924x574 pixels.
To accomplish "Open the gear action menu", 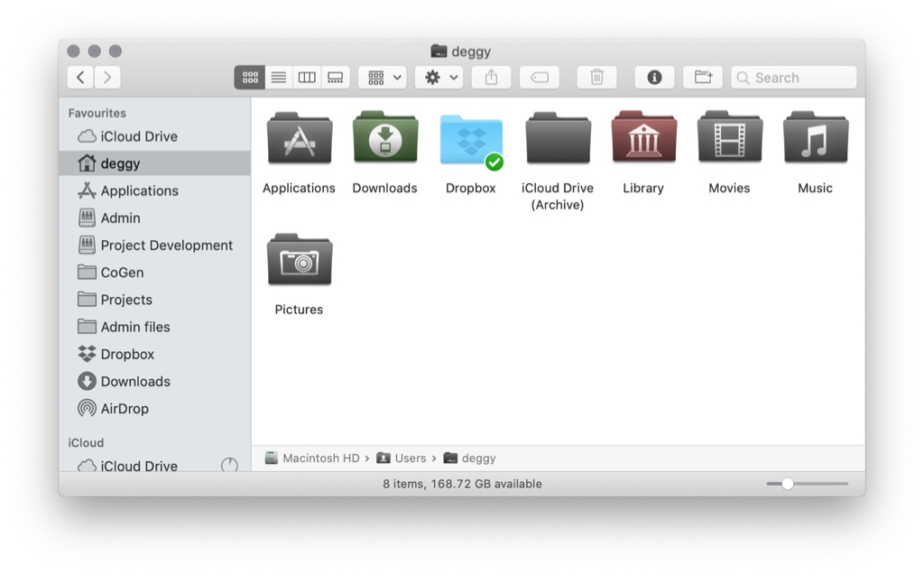I will pyautogui.click(x=439, y=78).
